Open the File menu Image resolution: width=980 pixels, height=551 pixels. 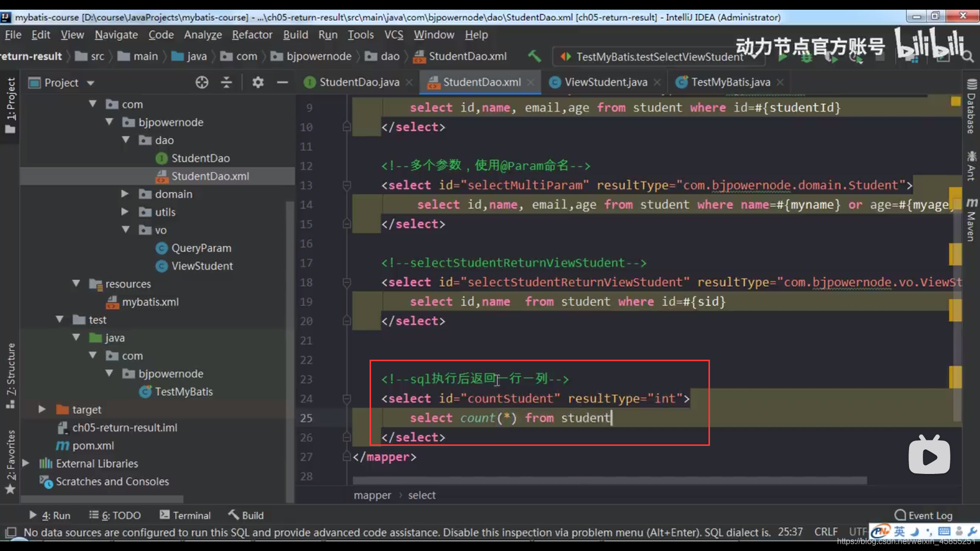(13, 35)
